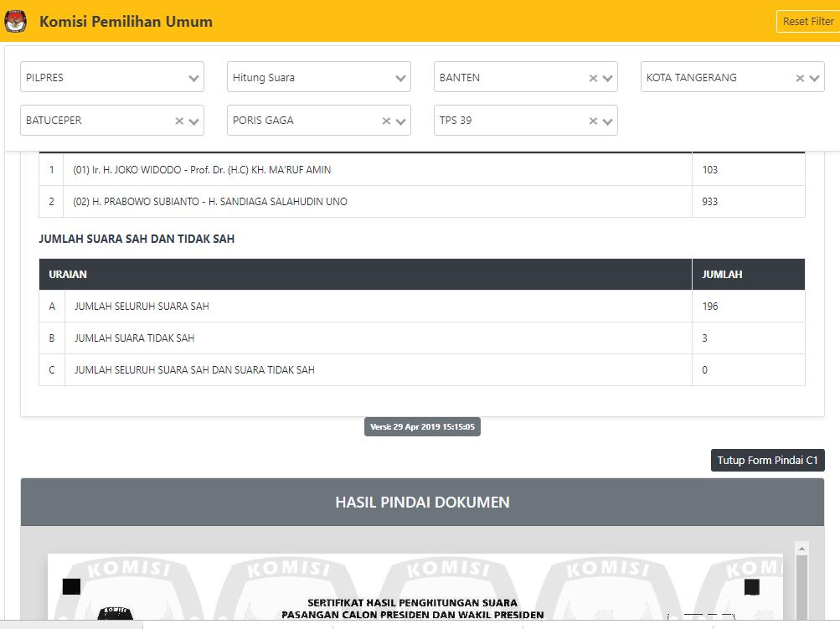The image size is (840, 629).
Task: Click the vote count 103
Action: point(710,170)
